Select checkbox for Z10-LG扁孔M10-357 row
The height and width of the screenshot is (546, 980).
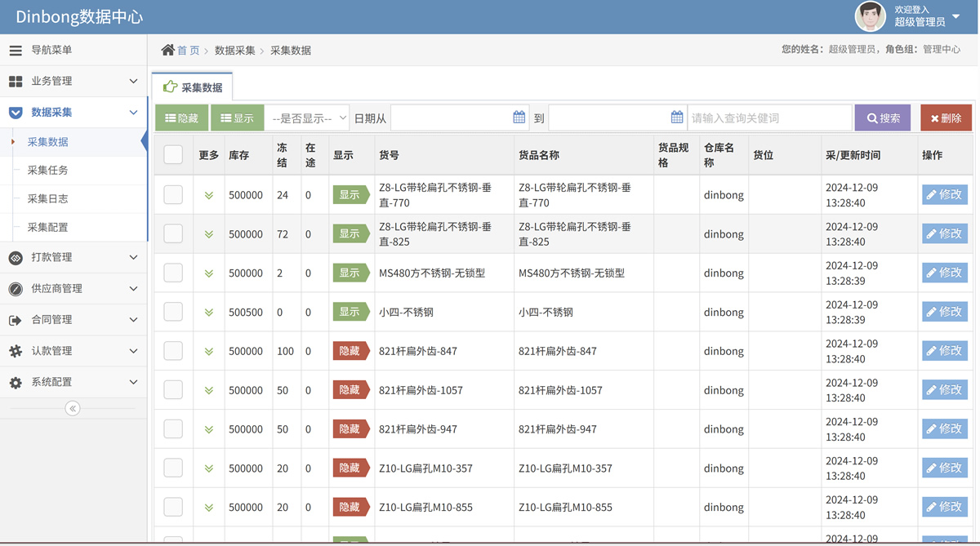pyautogui.click(x=173, y=468)
